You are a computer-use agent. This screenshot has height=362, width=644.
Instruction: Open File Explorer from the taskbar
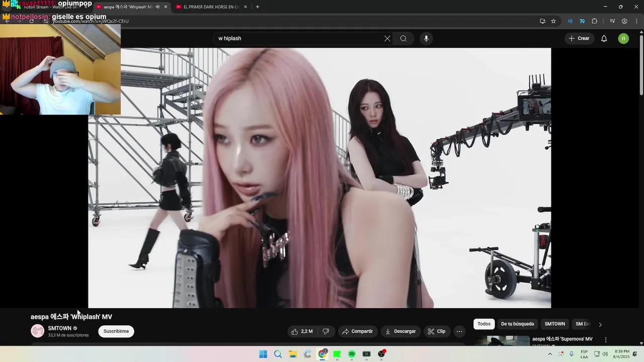[x=293, y=354]
